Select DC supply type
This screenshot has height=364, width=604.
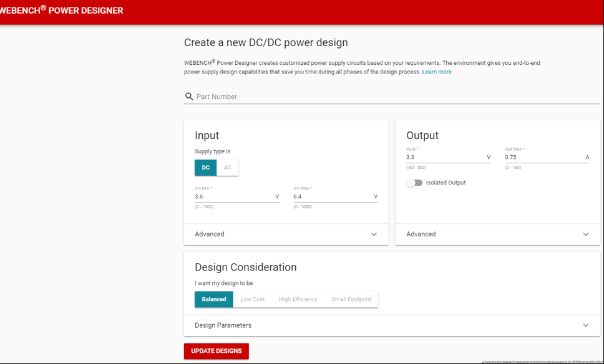tap(206, 168)
